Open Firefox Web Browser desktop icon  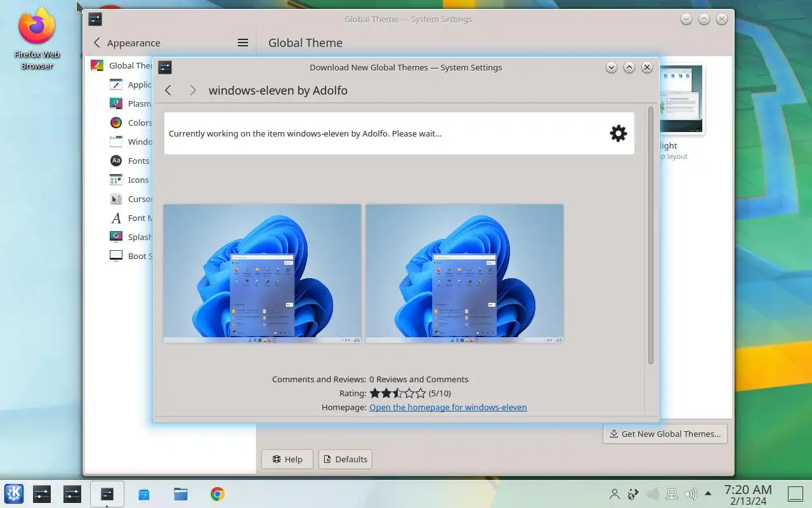(37, 38)
